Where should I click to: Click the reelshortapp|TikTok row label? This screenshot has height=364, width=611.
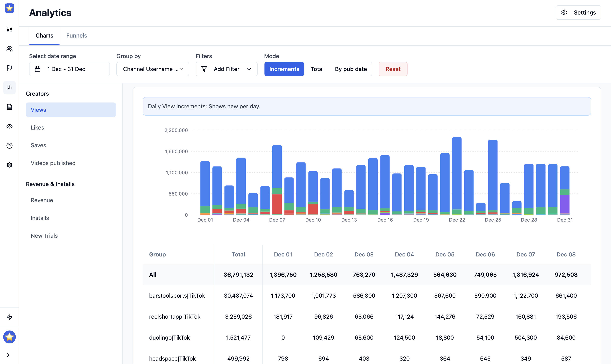175,317
